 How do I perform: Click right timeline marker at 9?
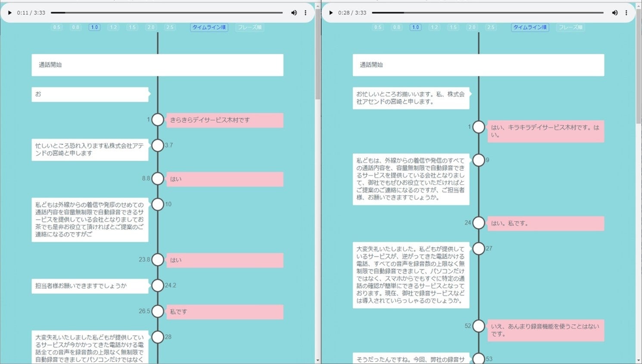click(x=479, y=160)
